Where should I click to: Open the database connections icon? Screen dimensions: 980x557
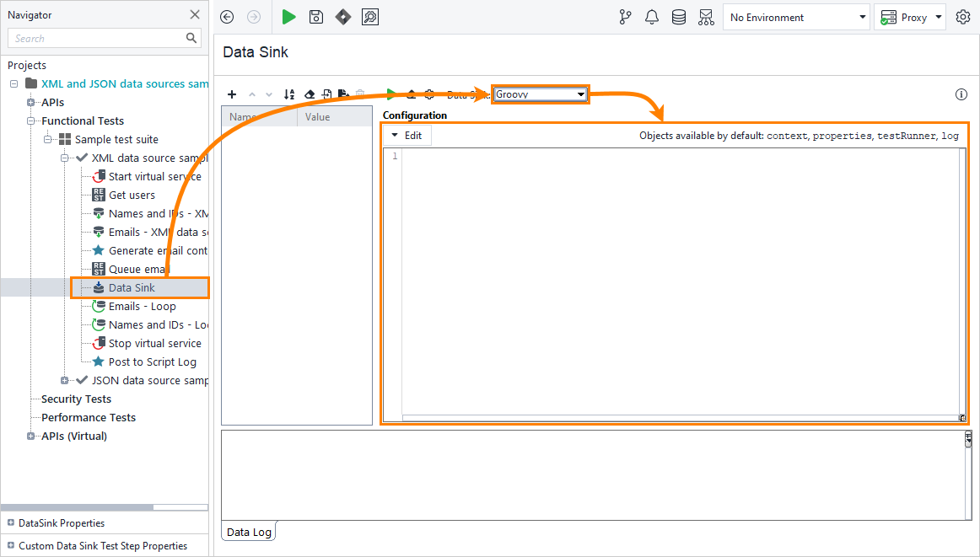pos(679,17)
